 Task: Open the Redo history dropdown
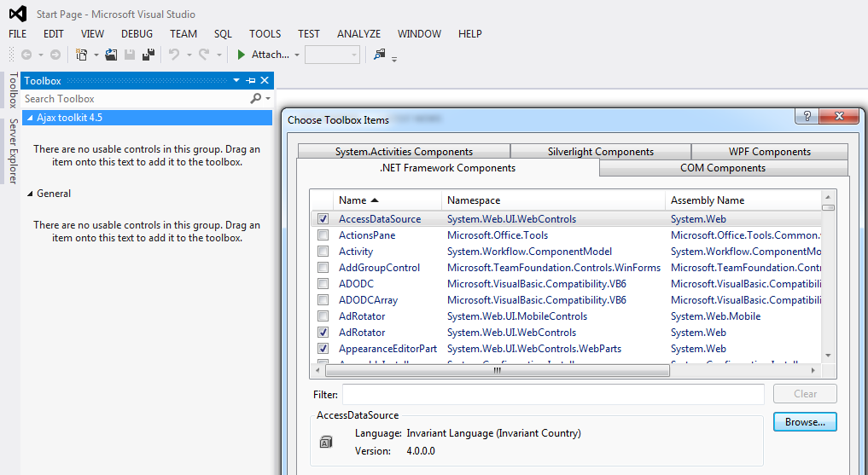click(x=218, y=55)
